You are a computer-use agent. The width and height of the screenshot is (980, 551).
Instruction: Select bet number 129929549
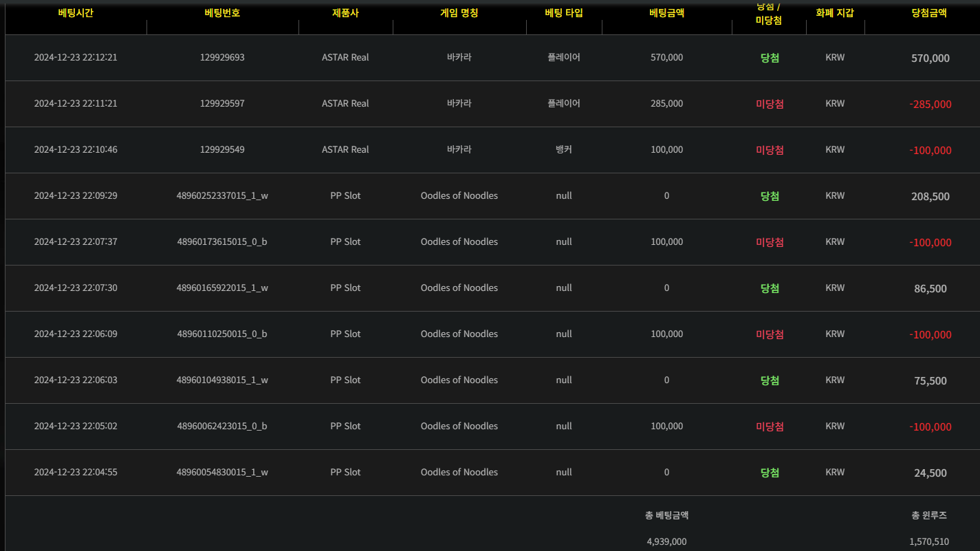coord(222,150)
